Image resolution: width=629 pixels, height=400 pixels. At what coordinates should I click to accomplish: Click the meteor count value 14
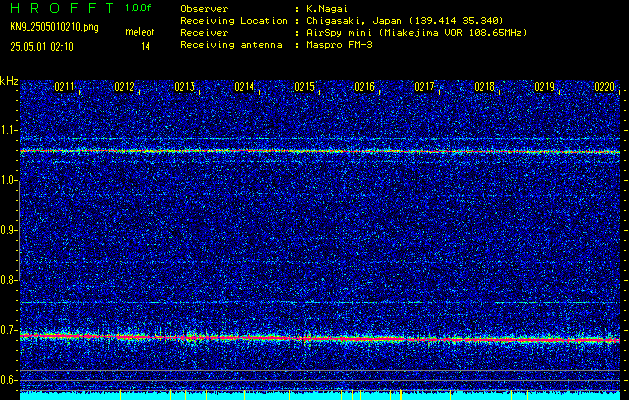click(145, 47)
